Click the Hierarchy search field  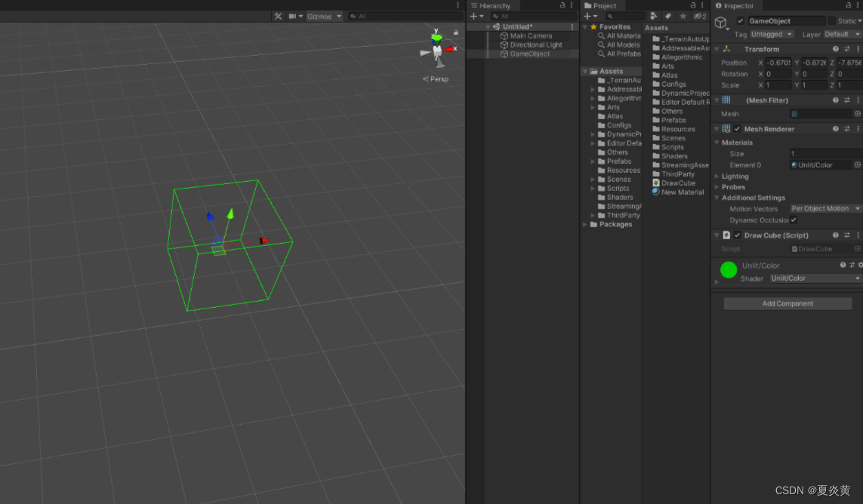pos(533,17)
